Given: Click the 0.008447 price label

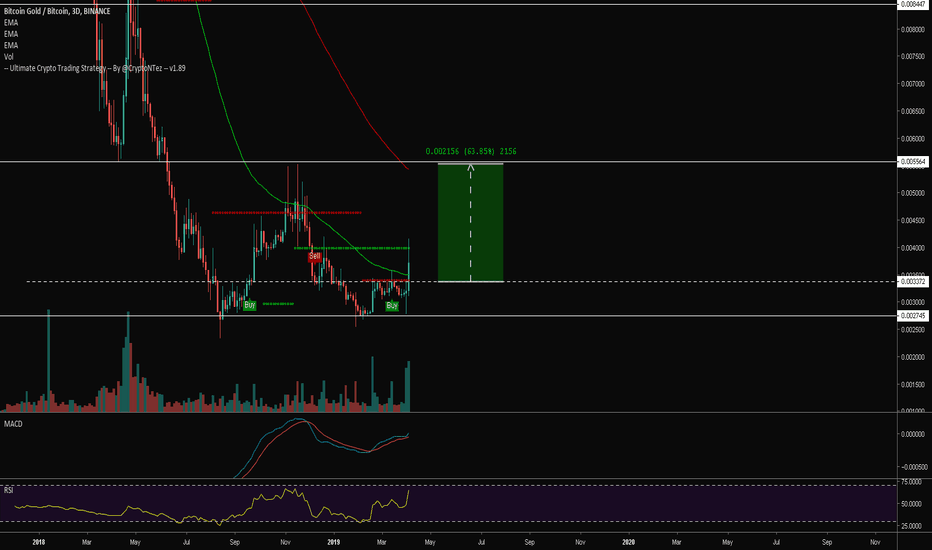Looking at the screenshot, I should coord(911,4).
